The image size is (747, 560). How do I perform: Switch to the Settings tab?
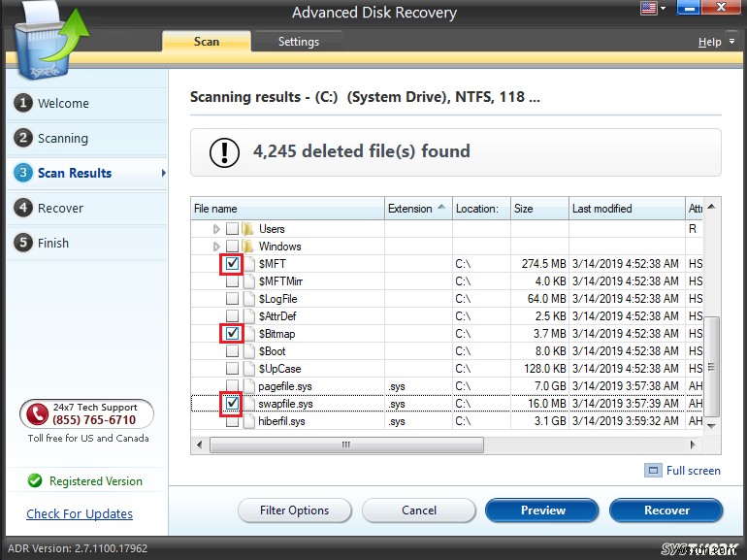299,42
